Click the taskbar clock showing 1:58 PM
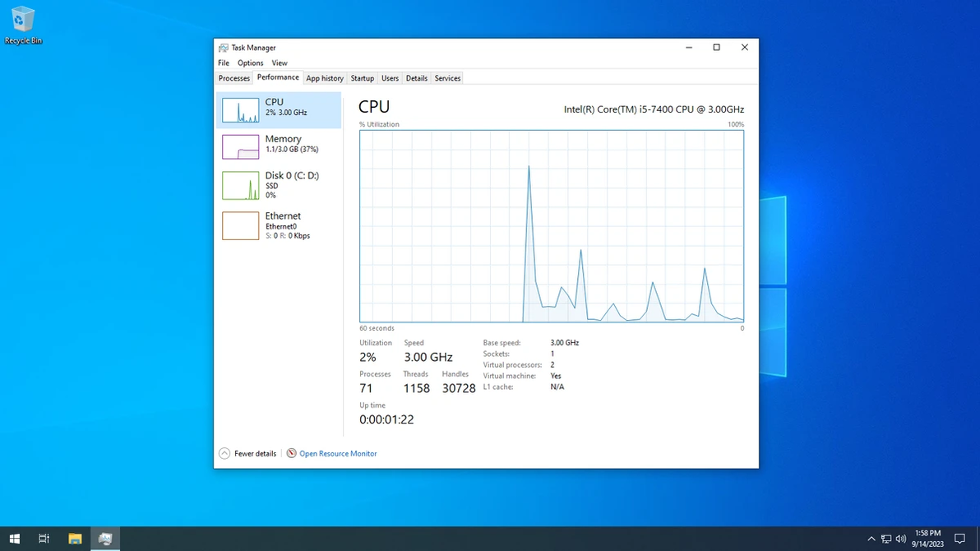980x551 pixels. point(927,539)
